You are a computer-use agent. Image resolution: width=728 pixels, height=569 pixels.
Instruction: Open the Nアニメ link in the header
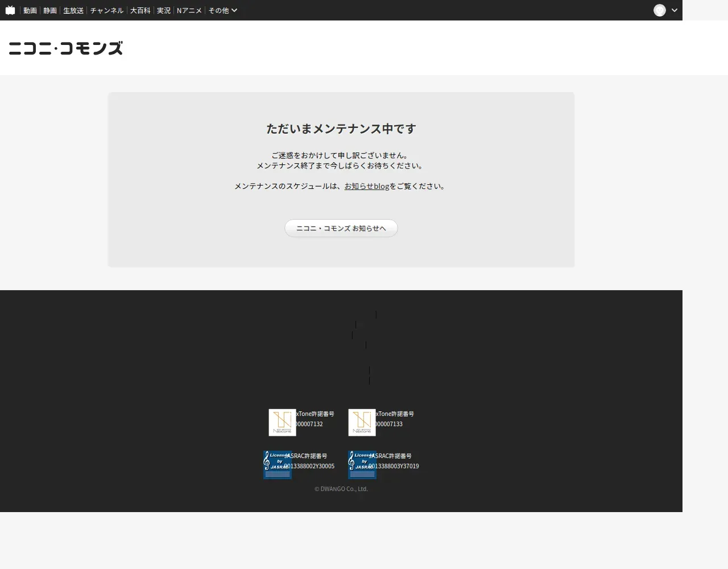189,10
